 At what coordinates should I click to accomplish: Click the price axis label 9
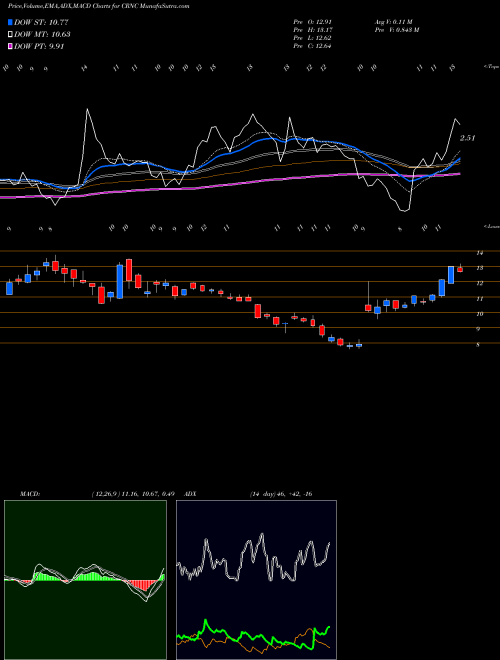(478, 329)
